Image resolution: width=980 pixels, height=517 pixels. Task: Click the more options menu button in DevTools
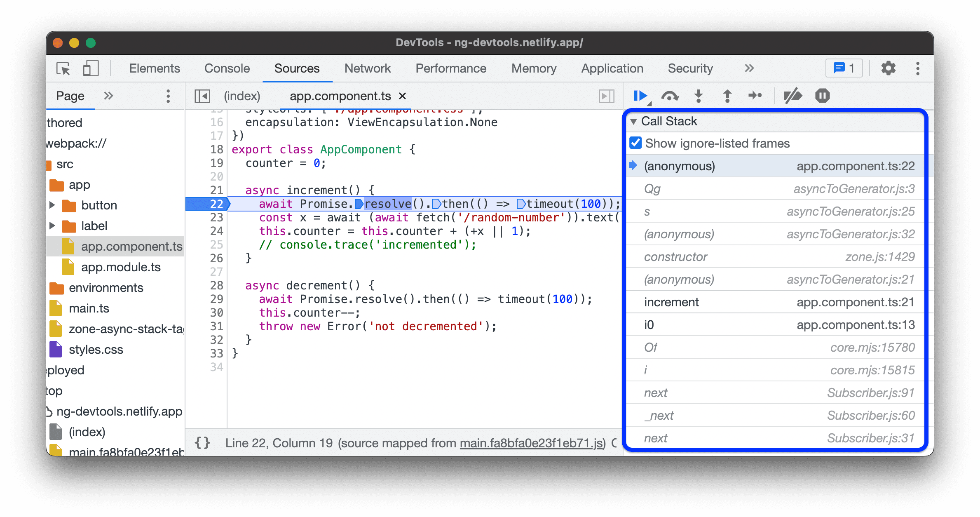pyautogui.click(x=917, y=68)
